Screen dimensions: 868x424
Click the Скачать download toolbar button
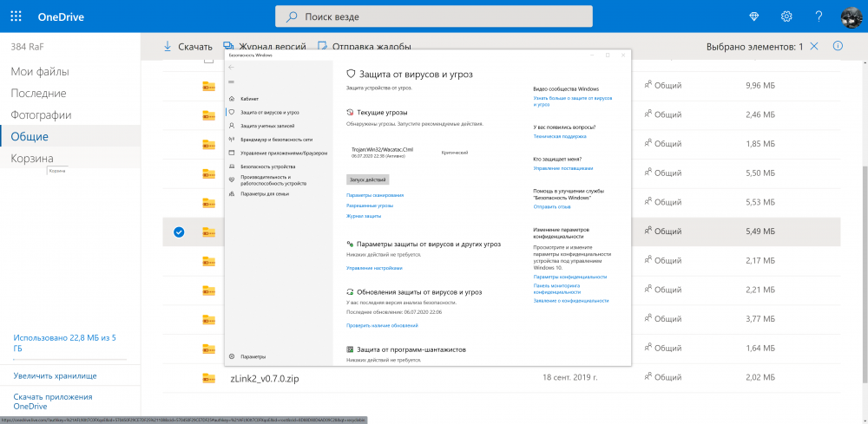point(187,47)
